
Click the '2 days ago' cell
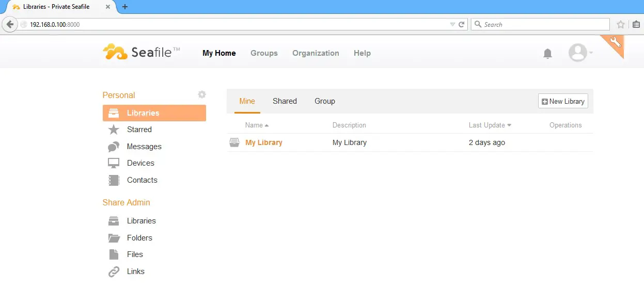coord(487,142)
